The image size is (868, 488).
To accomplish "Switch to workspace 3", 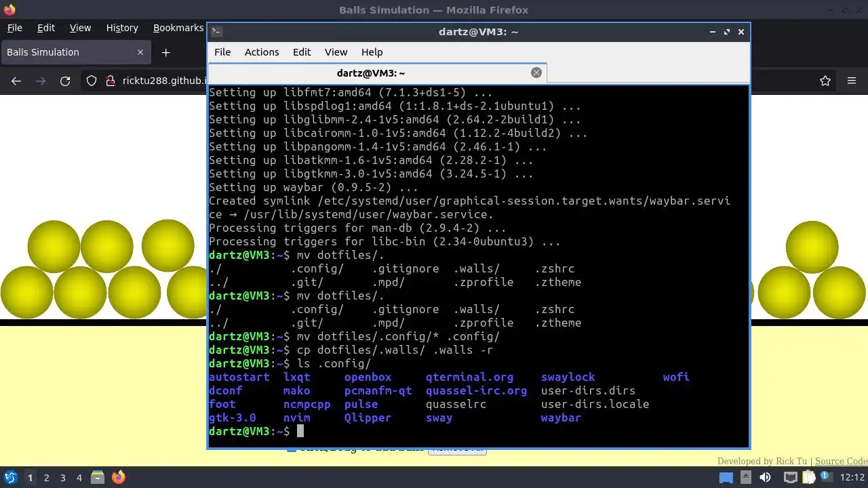I will tap(62, 477).
